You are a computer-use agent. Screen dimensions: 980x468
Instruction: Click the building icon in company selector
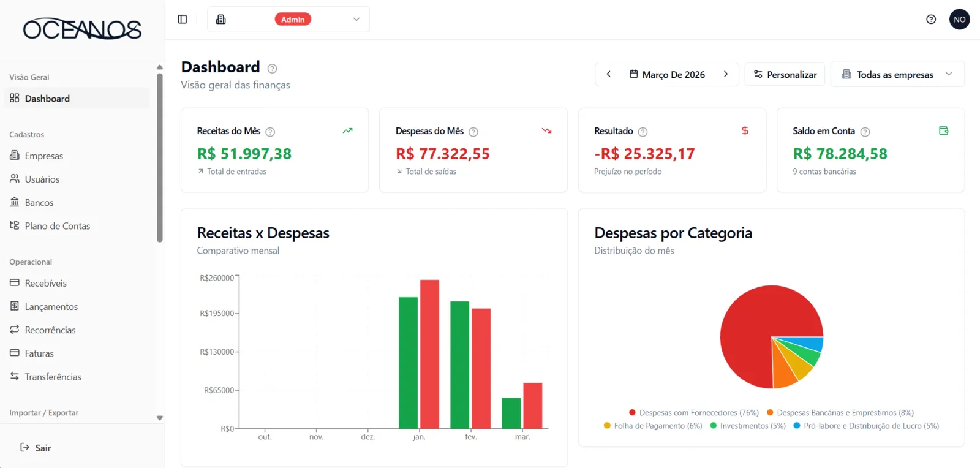click(221, 20)
